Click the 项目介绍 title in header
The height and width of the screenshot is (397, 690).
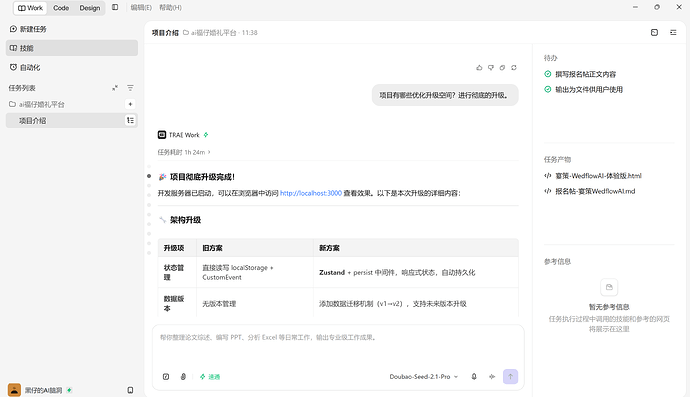(165, 33)
